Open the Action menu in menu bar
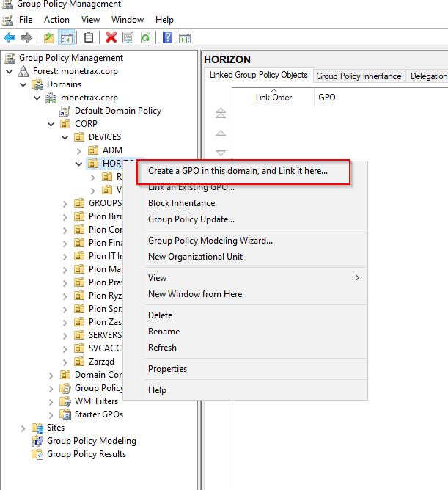The width and height of the screenshot is (448, 490). click(56, 20)
